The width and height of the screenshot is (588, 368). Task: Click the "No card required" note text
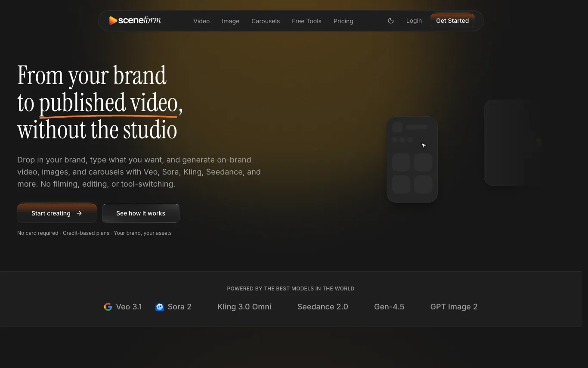coord(38,233)
